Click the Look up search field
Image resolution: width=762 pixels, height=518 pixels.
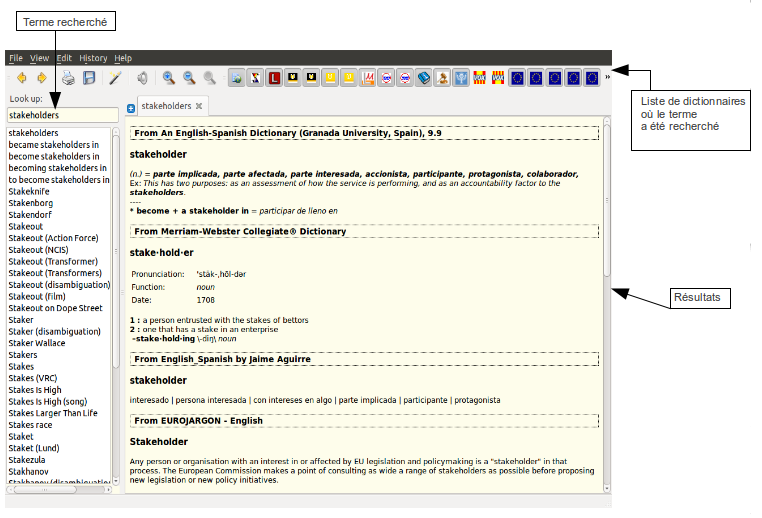pos(63,115)
